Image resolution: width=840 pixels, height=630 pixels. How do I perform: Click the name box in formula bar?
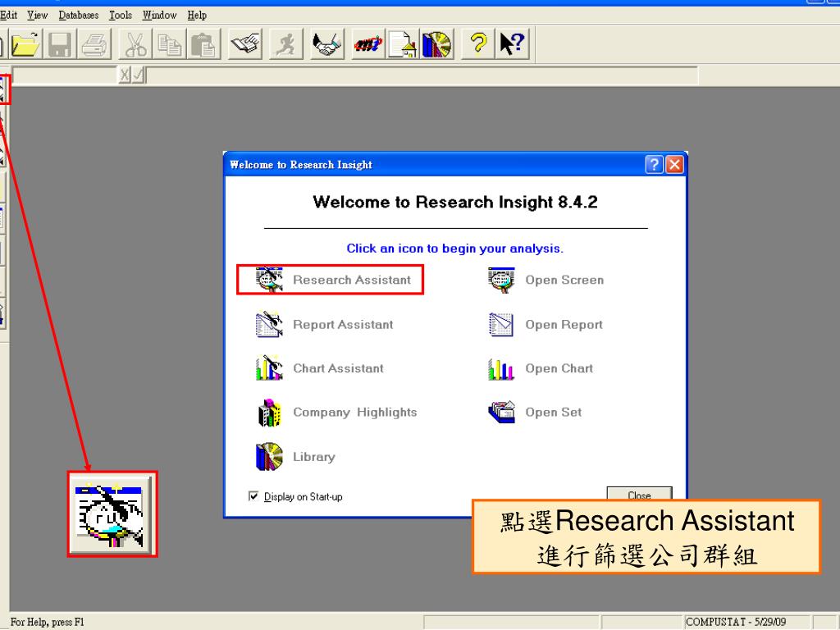point(64,75)
